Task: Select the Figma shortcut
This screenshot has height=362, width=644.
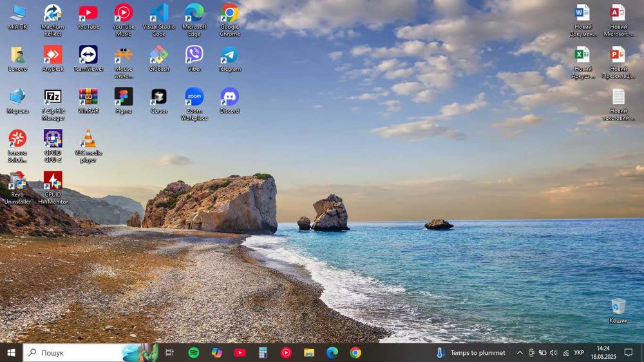Action: tap(124, 101)
